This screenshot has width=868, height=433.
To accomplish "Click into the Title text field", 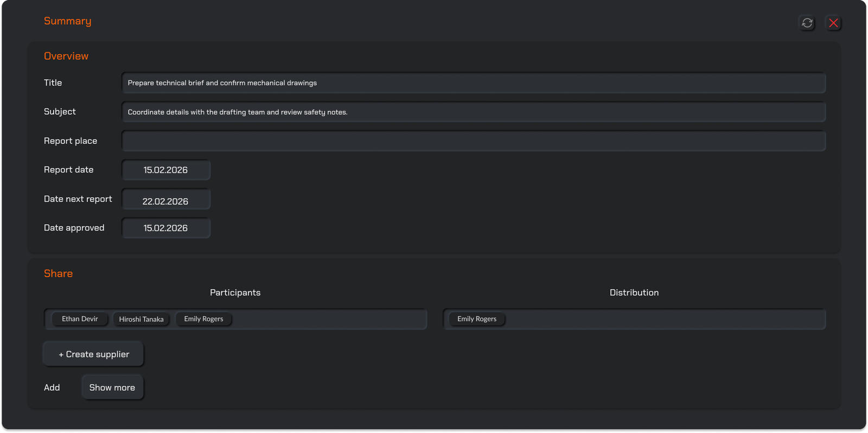I will [x=473, y=83].
